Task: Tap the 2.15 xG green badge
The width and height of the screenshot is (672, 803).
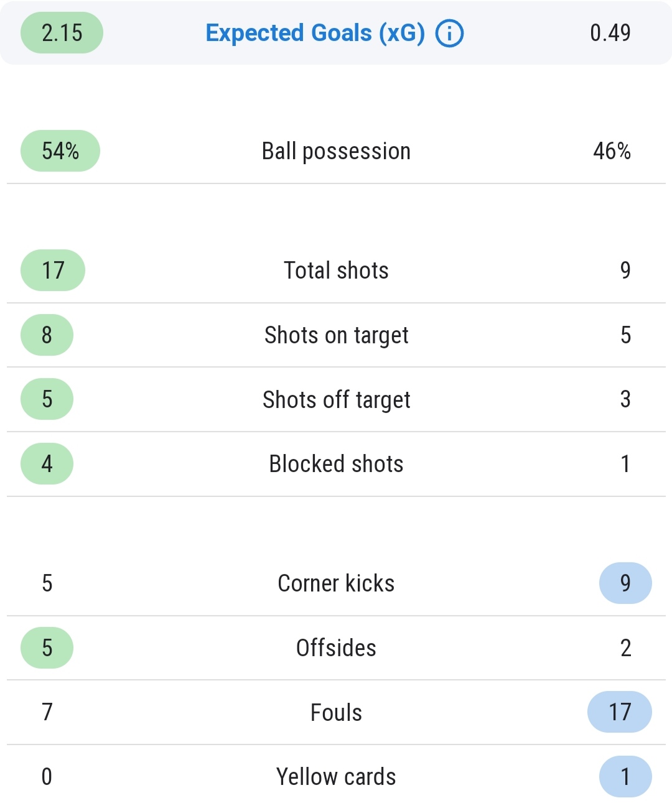Action: pos(62,33)
